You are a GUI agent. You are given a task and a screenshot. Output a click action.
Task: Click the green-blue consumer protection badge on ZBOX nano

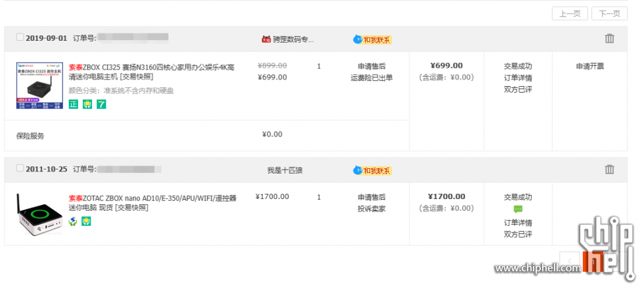click(73, 221)
